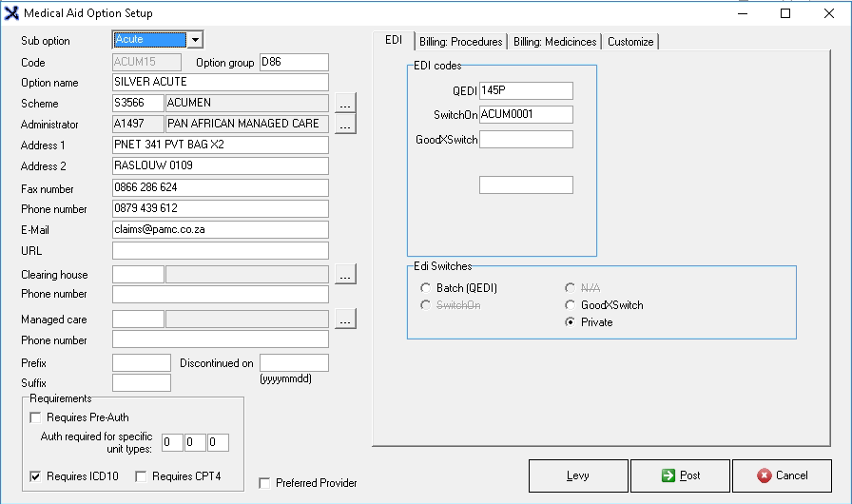Choose the GoodXSwitch radio option
852x504 pixels.
570,305
